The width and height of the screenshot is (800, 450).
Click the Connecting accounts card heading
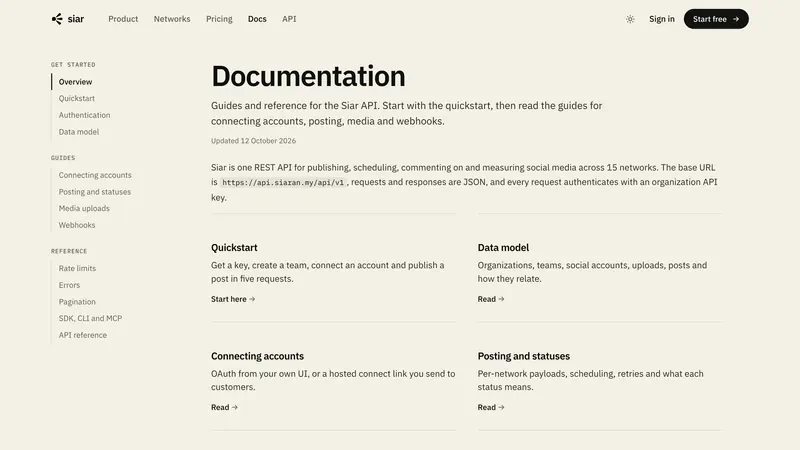tap(257, 356)
